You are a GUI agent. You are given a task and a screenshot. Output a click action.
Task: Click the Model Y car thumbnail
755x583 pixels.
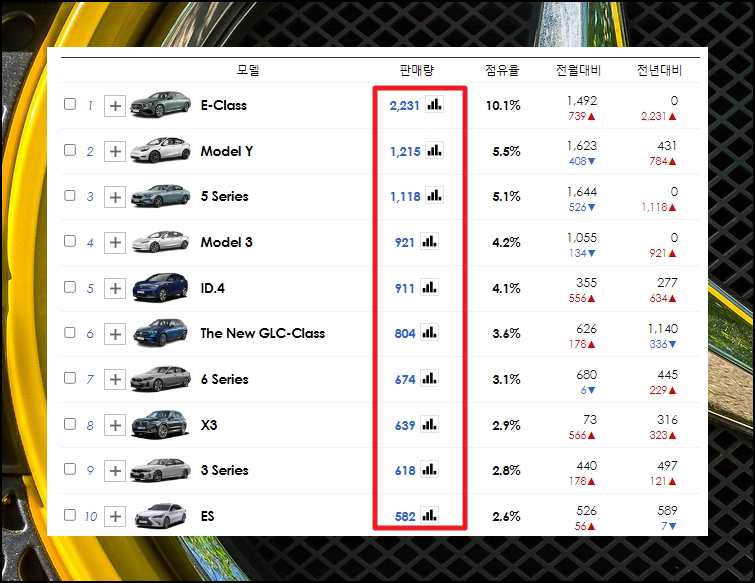point(160,150)
